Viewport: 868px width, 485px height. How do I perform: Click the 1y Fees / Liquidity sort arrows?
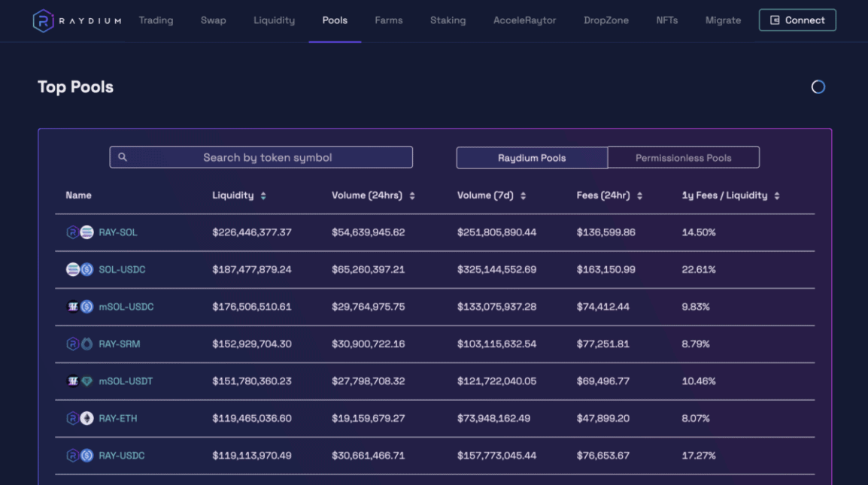click(778, 195)
